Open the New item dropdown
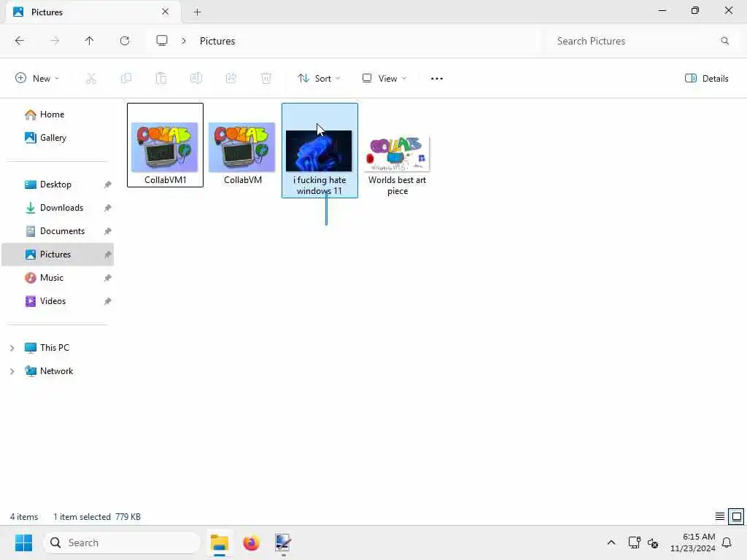 pos(37,79)
